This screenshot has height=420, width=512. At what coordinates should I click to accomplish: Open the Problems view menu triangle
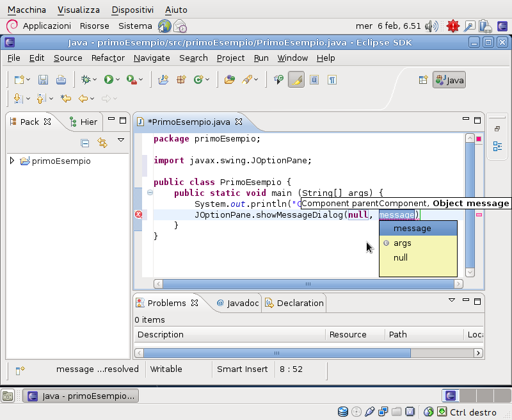click(x=452, y=300)
